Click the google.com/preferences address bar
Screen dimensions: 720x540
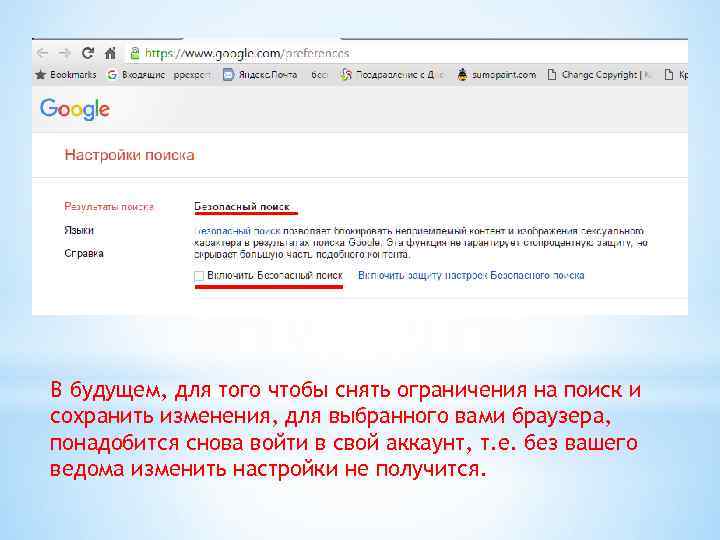pos(404,53)
